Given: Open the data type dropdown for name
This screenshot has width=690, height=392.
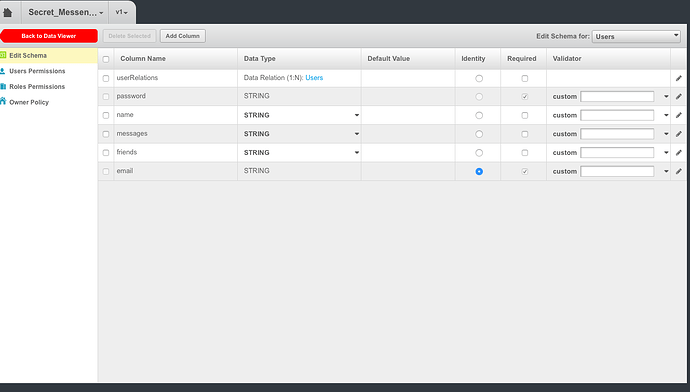Looking at the screenshot, I should point(301,115).
